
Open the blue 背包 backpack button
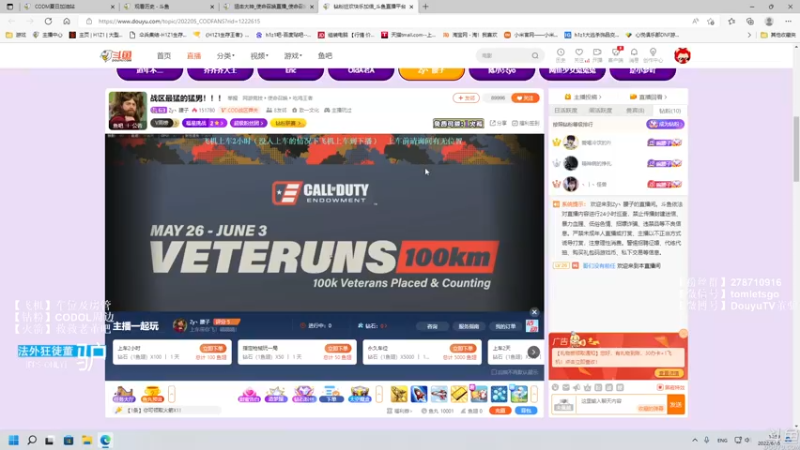[x=526, y=411]
